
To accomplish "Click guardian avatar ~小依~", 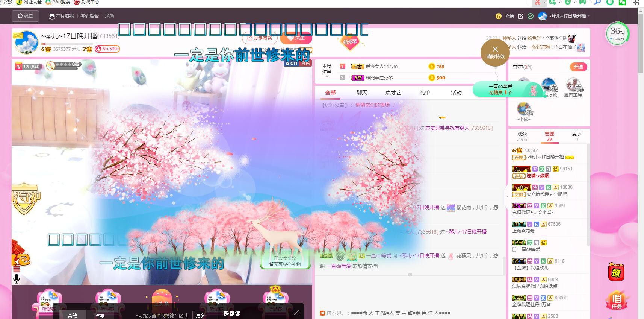I will pyautogui.click(x=524, y=109).
